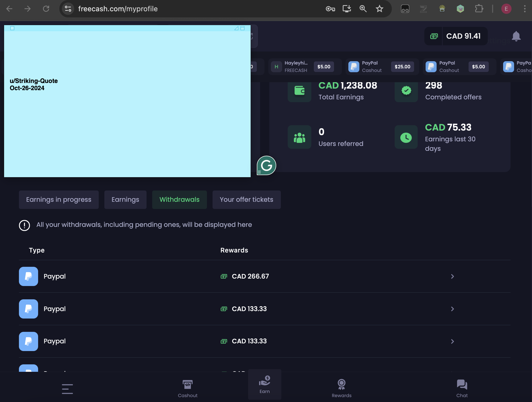Viewport: 532px width, 402px height.
Task: Open the Chrome profile avatar E
Action: point(506,9)
